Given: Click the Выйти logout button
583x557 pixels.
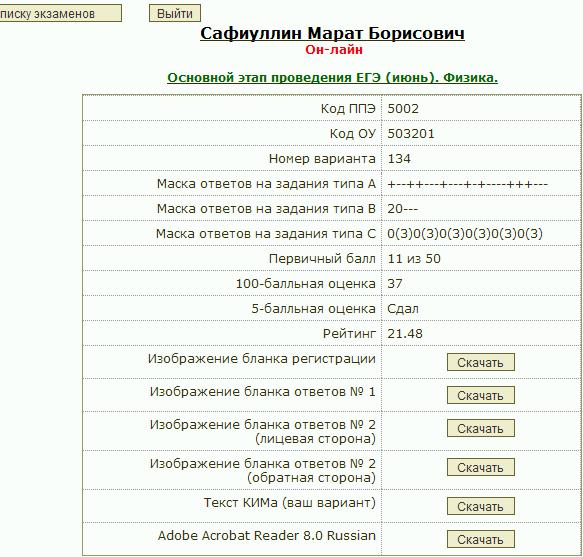Looking at the screenshot, I should (175, 13).
